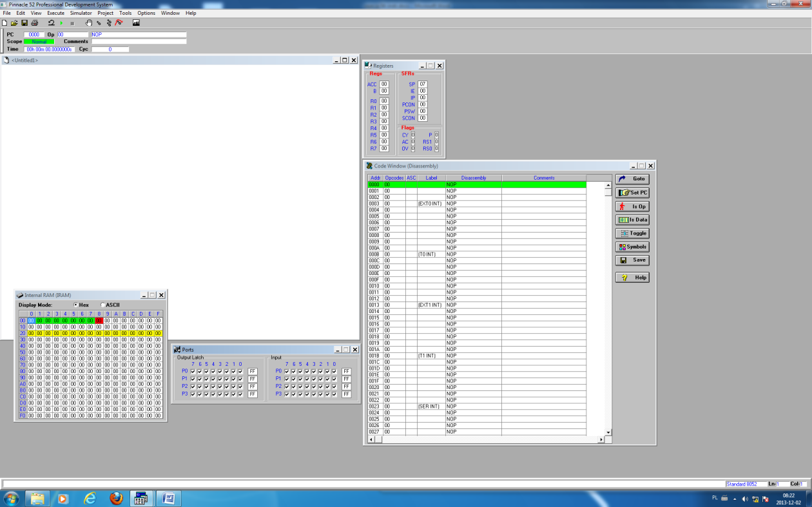Click the R7 register value box
812x507 pixels.
[x=384, y=148]
